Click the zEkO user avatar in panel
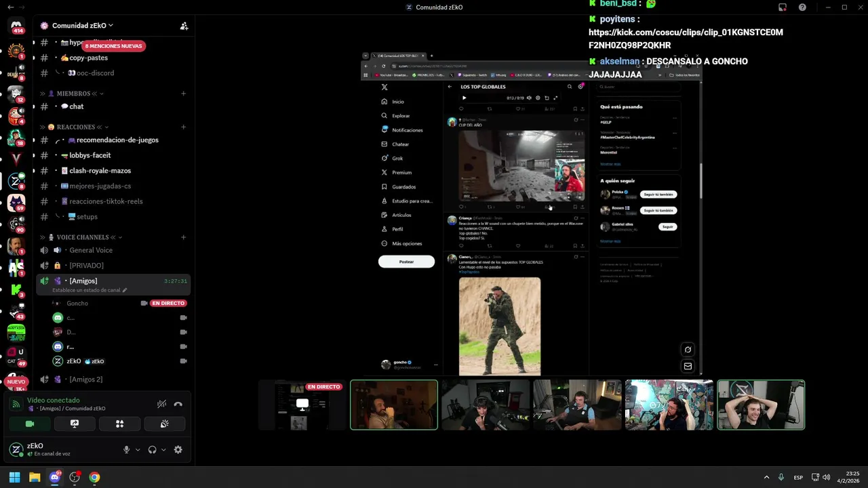868x488 pixels. (x=16, y=449)
